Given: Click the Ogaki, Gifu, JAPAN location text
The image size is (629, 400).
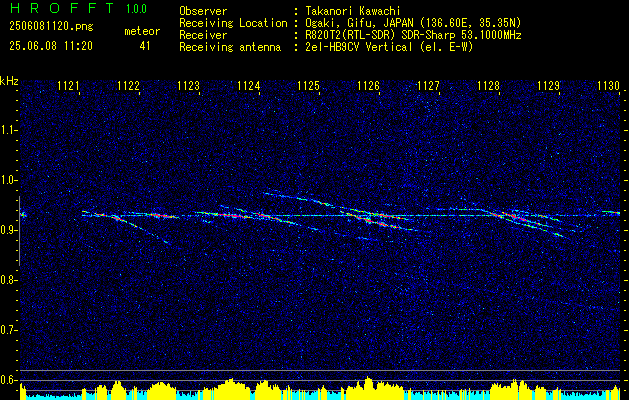Looking at the screenshot, I should 413,23.
